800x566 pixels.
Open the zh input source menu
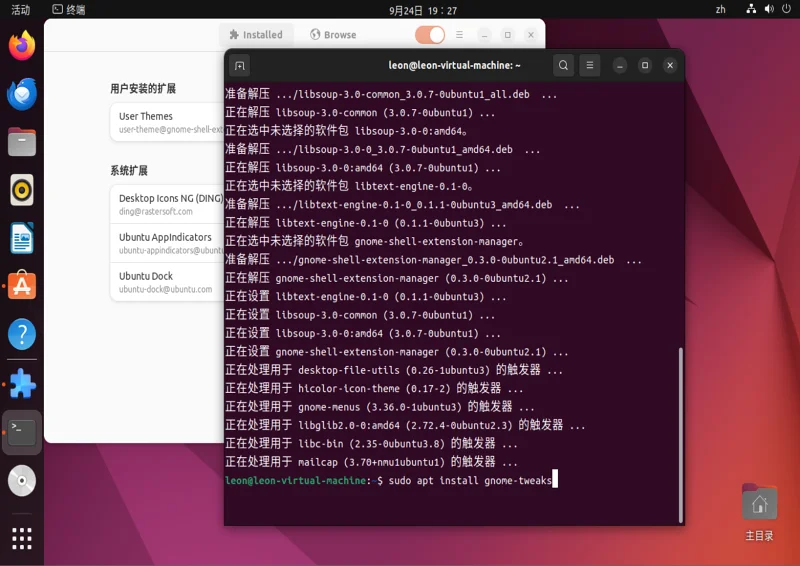click(x=720, y=9)
